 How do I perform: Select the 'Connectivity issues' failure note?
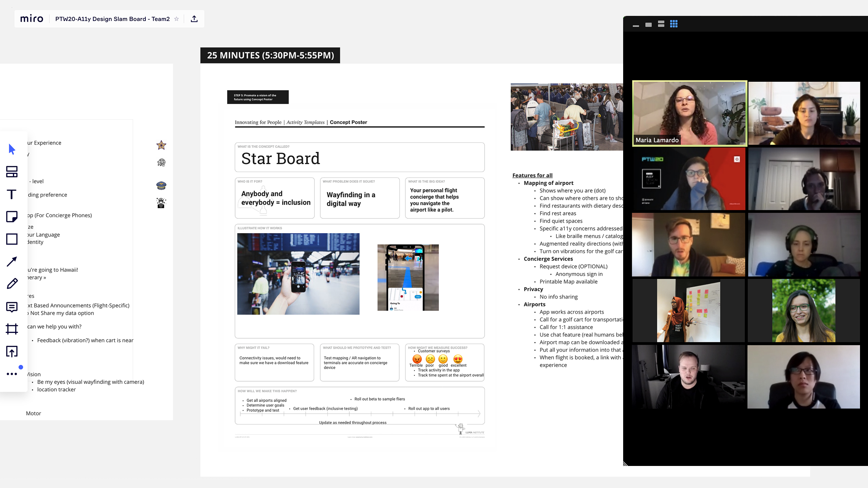pos(274,360)
